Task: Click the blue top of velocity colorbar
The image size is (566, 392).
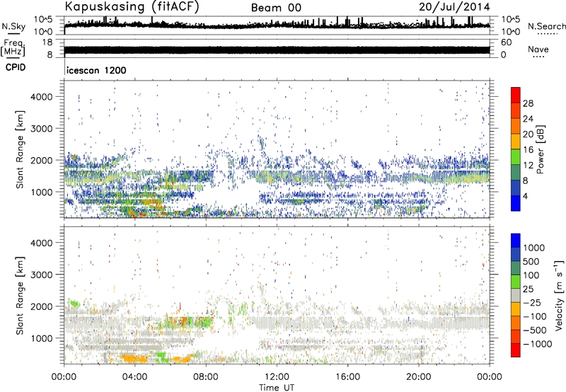Action: [516, 241]
